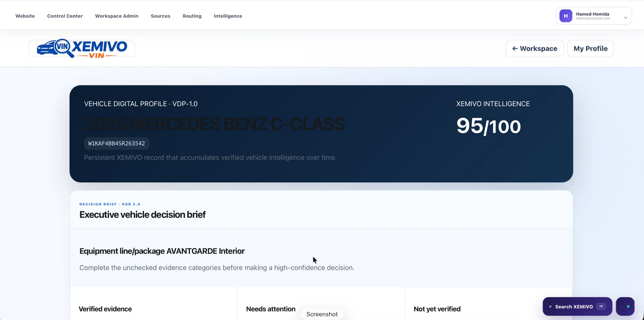Click the Needs attention column heading

pos(270,309)
